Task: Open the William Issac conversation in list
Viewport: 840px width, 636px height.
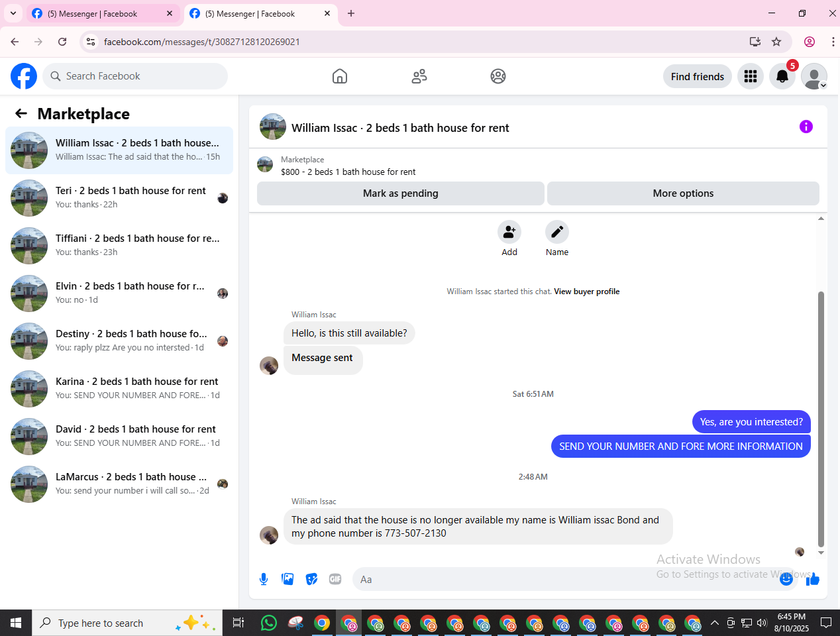Action: (x=119, y=150)
